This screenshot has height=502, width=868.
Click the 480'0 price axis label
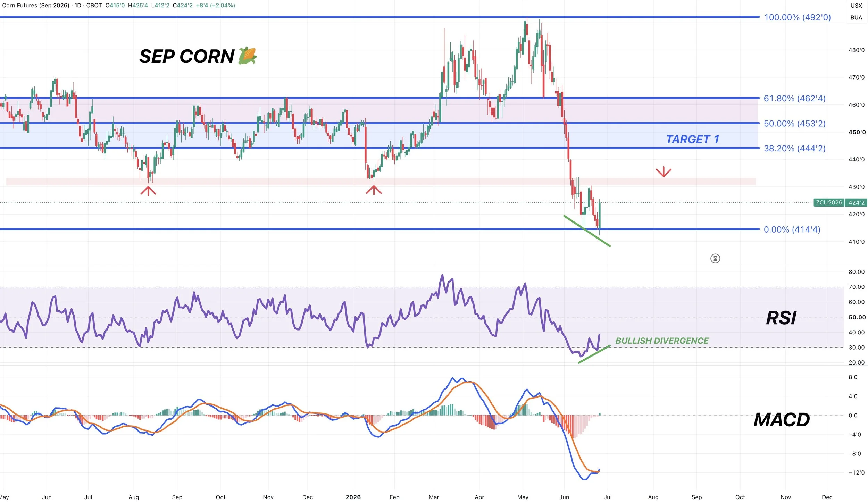(857, 50)
